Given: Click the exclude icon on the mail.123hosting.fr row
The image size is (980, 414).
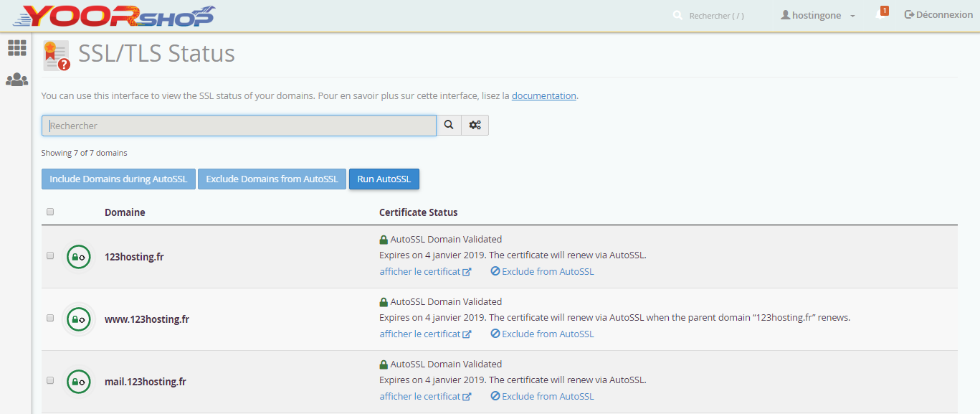Looking at the screenshot, I should tap(494, 395).
